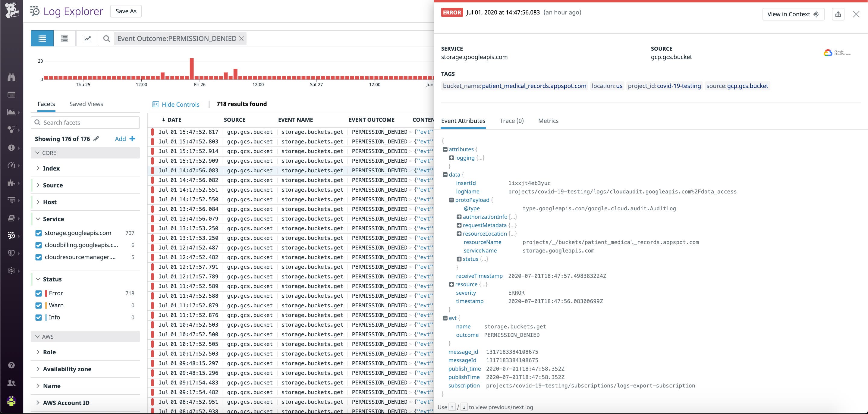
Task: Collapse the Service facet section
Action: coord(38,219)
